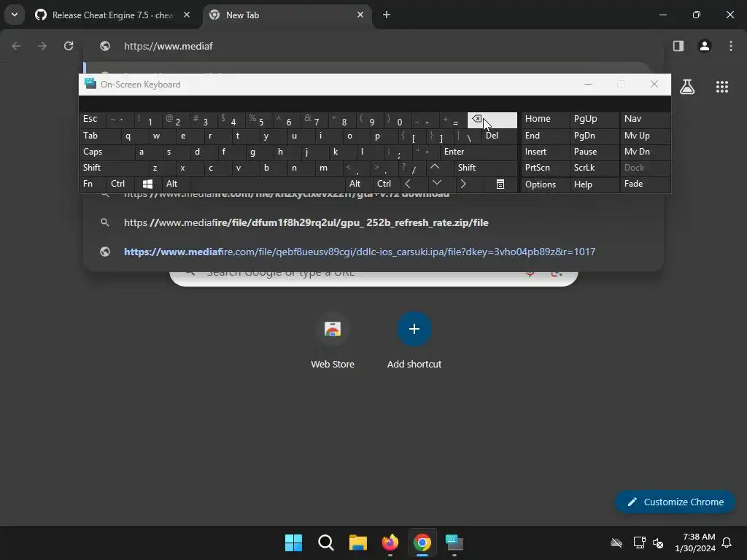Toggle left Alt key on keyboard

pos(176,184)
